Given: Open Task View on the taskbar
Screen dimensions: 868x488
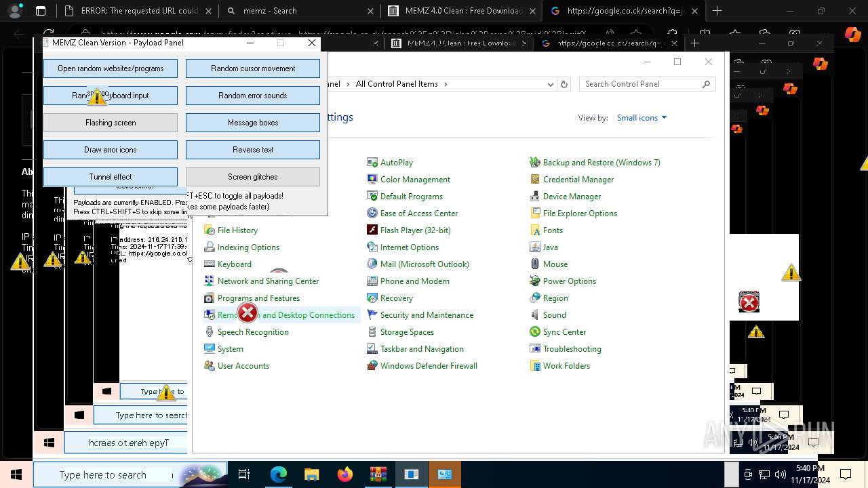Looking at the screenshot, I should [x=244, y=474].
